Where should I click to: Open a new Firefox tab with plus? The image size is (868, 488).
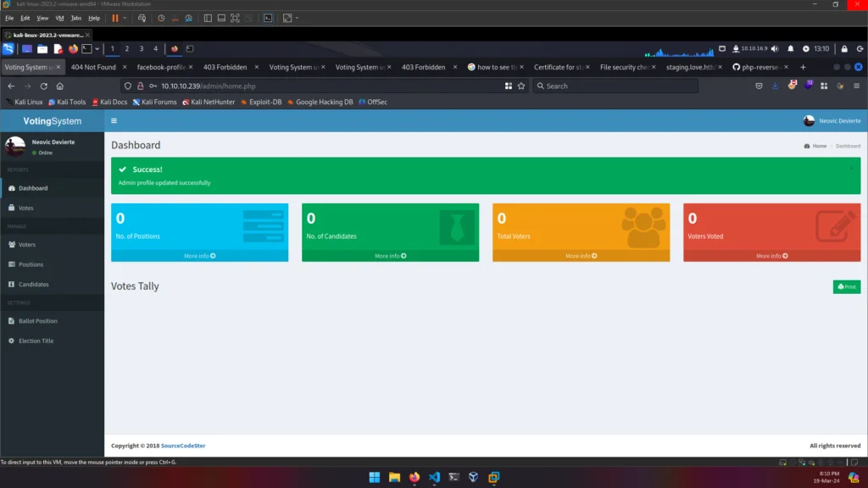(803, 67)
